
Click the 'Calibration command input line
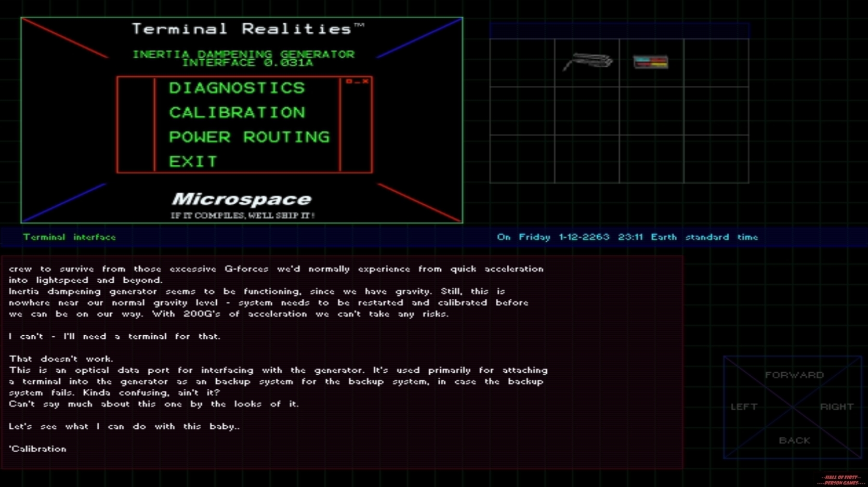pos(38,449)
